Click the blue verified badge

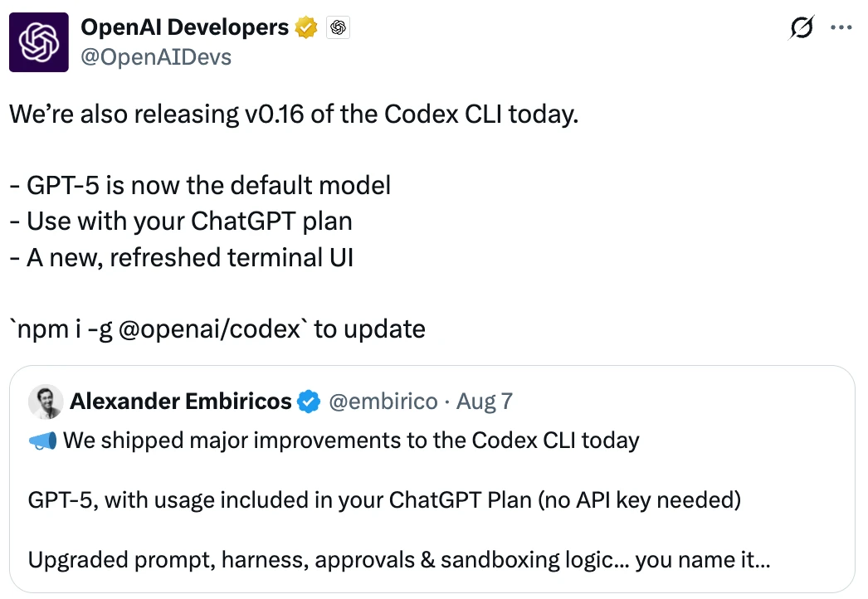pyautogui.click(x=309, y=402)
